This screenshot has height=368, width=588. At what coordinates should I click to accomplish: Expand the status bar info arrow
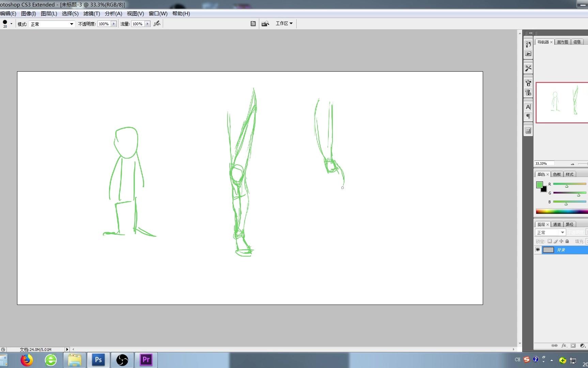pos(67,349)
